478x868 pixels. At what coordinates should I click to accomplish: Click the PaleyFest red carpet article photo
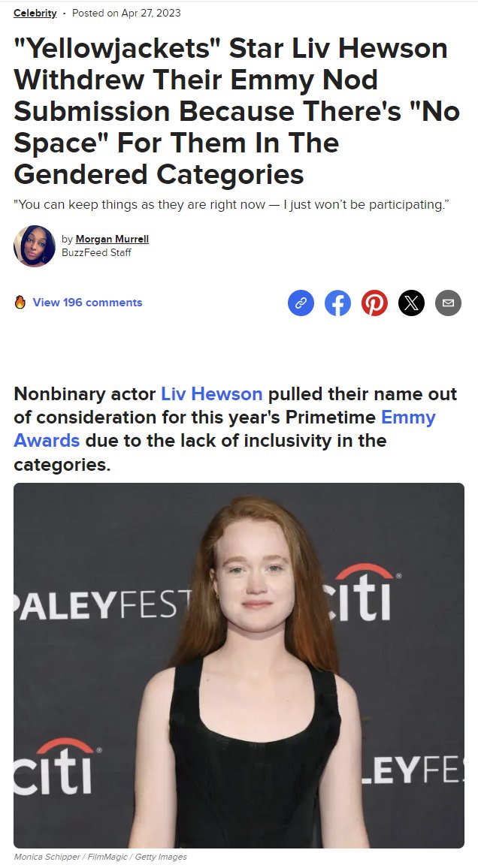coord(239,665)
